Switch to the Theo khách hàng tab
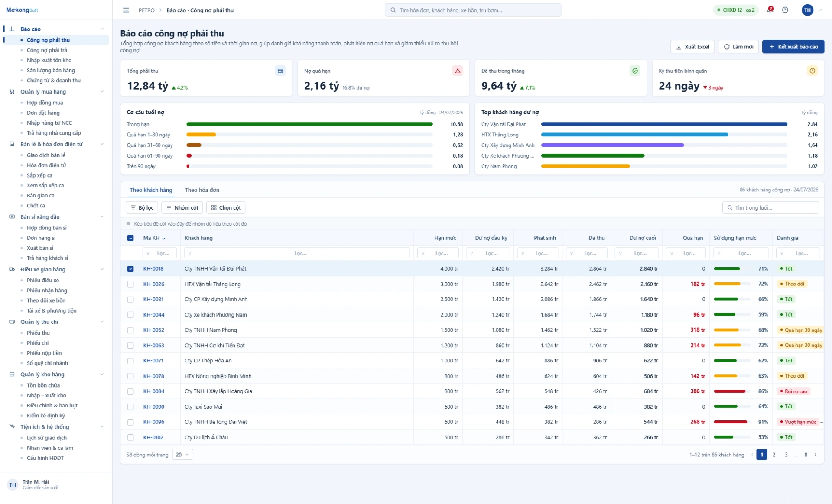 pos(151,190)
